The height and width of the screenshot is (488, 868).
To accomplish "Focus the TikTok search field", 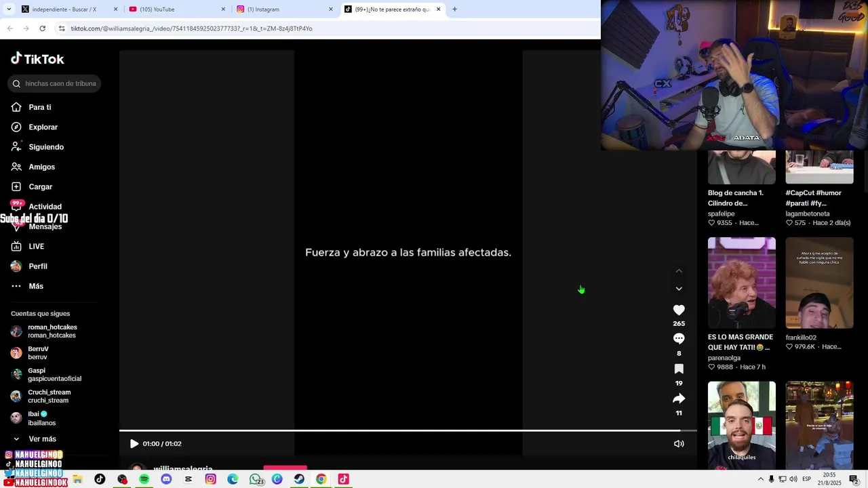I will pyautogui.click(x=56, y=83).
